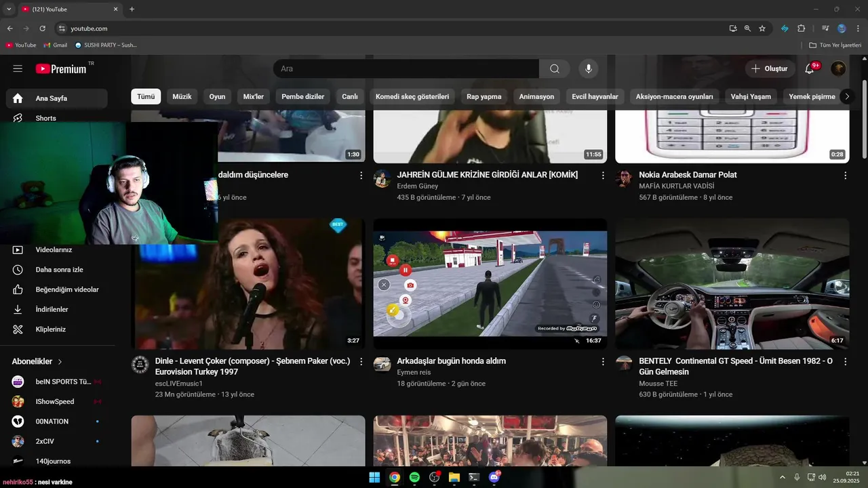The height and width of the screenshot is (488, 868).
Task: Click the search magnifier button
Action: (x=555, y=68)
